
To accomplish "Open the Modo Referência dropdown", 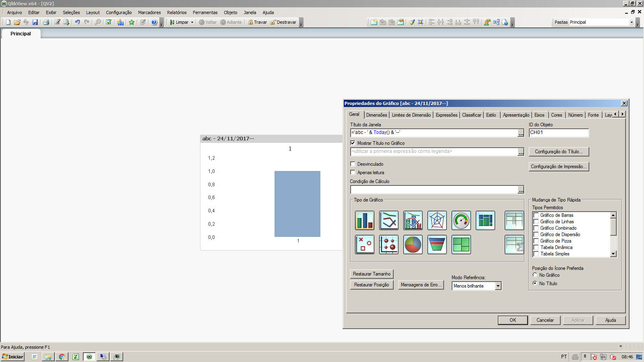I will [x=498, y=286].
